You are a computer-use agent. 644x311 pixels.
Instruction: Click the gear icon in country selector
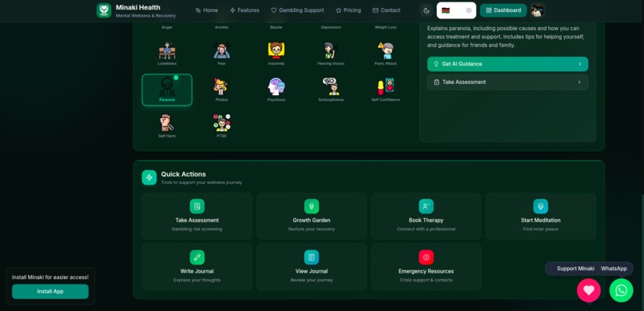pyautogui.click(x=469, y=10)
